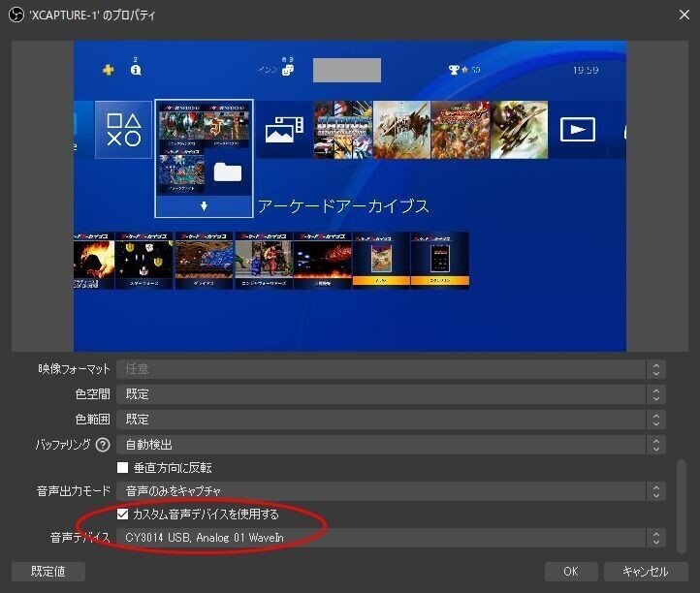Open the バッファリング dropdown showing 自動検出
700x593 pixels.
pos(391,445)
